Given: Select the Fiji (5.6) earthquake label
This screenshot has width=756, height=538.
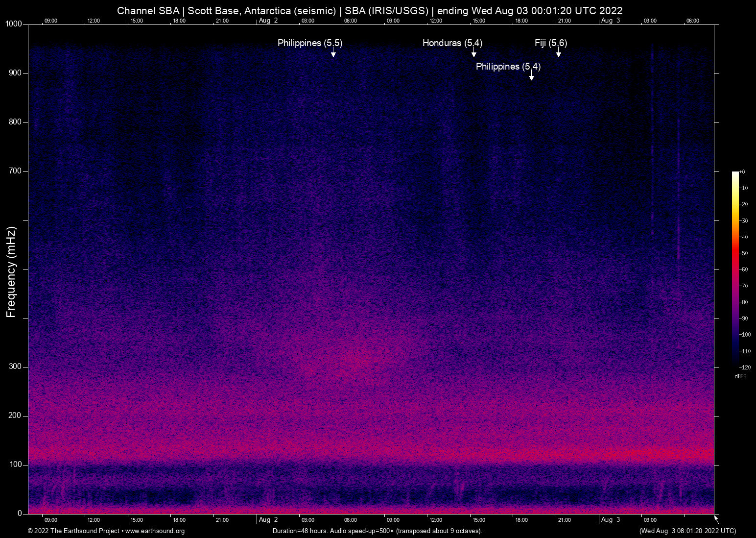Looking at the screenshot, I should click(550, 43).
